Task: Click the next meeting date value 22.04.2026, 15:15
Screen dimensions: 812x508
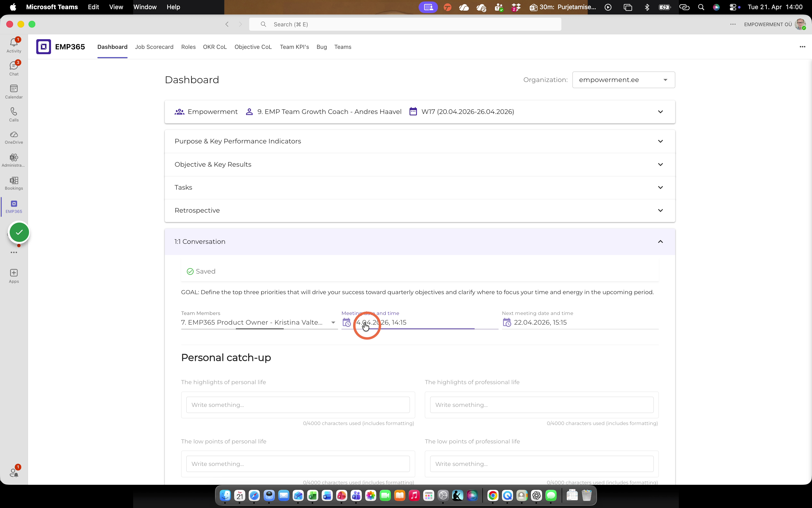Action: click(540, 322)
